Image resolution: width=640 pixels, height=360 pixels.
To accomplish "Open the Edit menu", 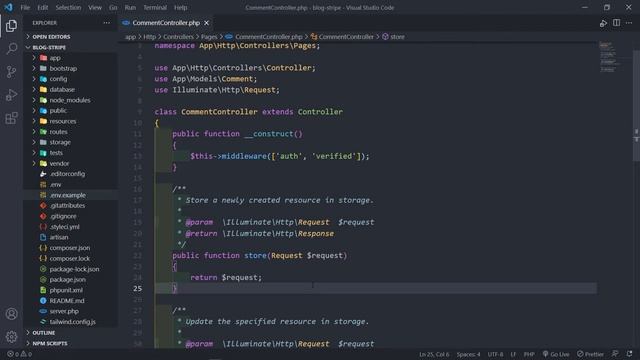I will click(42, 7).
